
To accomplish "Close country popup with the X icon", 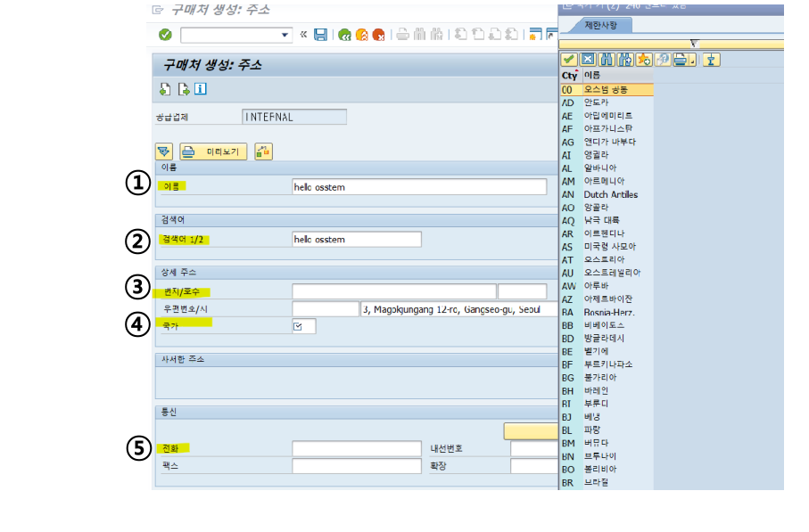I will (588, 60).
